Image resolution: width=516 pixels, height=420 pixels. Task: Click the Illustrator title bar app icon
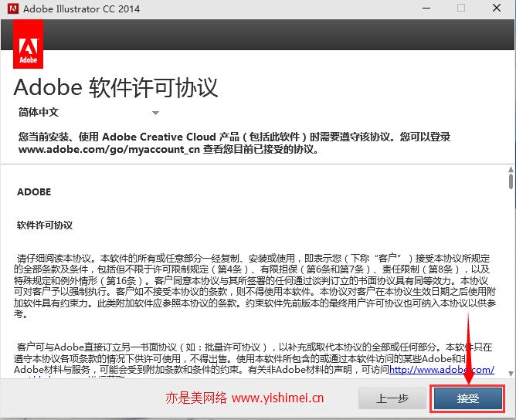click(x=13, y=8)
